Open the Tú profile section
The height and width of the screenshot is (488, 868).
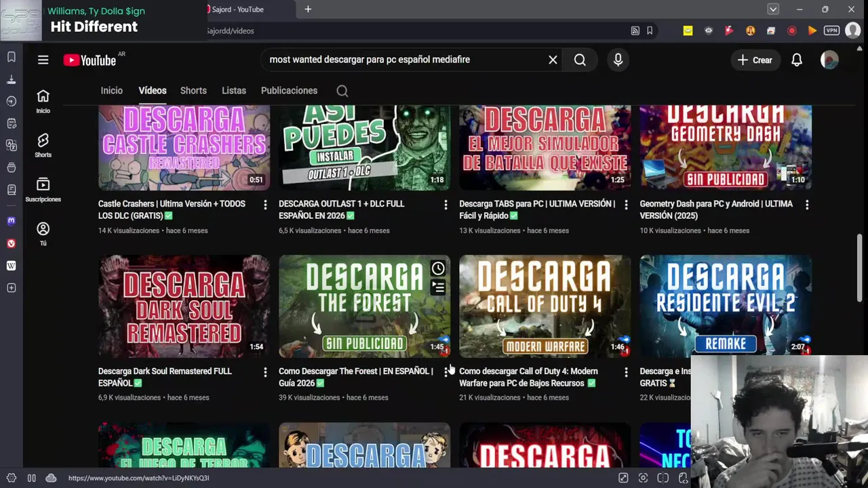click(43, 234)
